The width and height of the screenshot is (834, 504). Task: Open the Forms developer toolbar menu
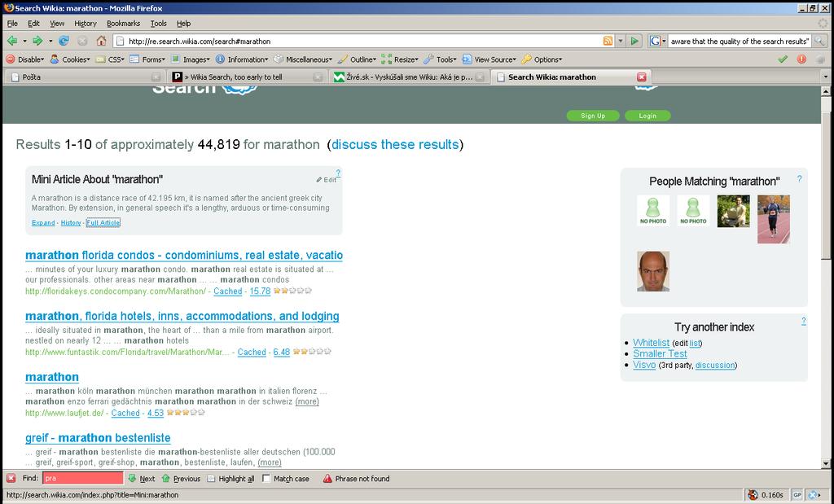pyautogui.click(x=147, y=59)
